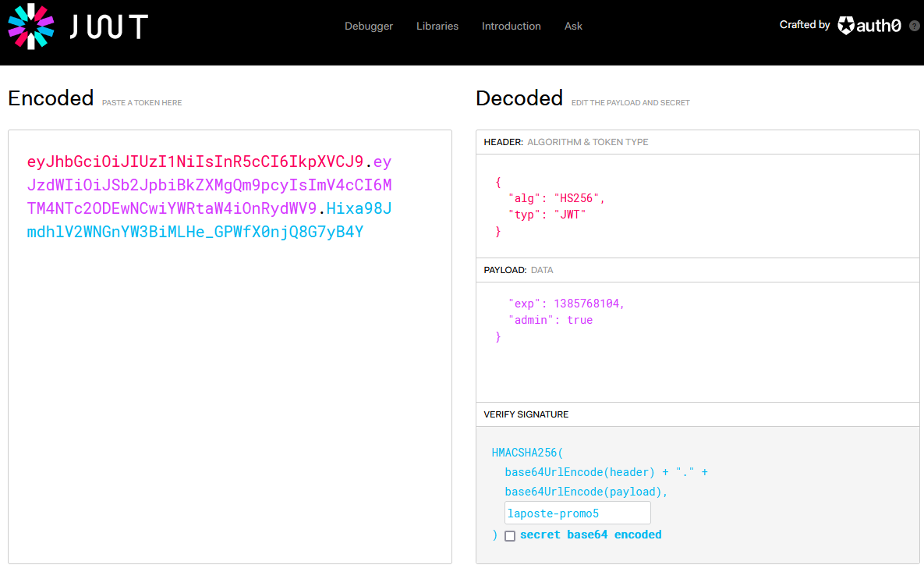Click the HMACSHA256 signature formula text
Image resolution: width=924 pixels, height=572 pixels.
[x=526, y=452]
